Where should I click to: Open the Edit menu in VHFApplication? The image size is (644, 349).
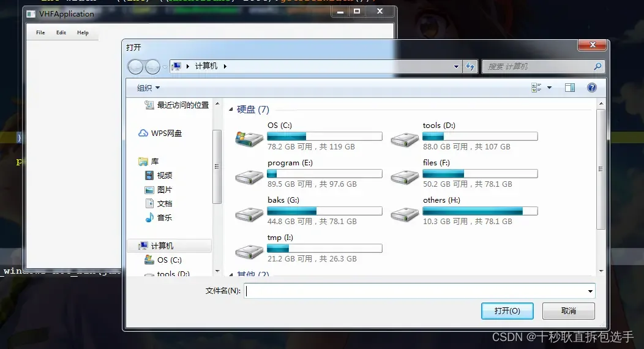pos(61,32)
